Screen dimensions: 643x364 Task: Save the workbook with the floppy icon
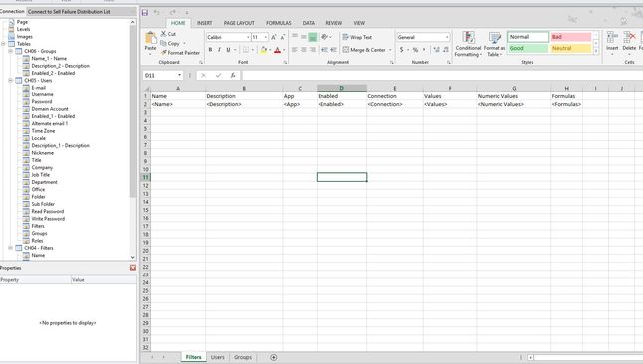[145, 13]
